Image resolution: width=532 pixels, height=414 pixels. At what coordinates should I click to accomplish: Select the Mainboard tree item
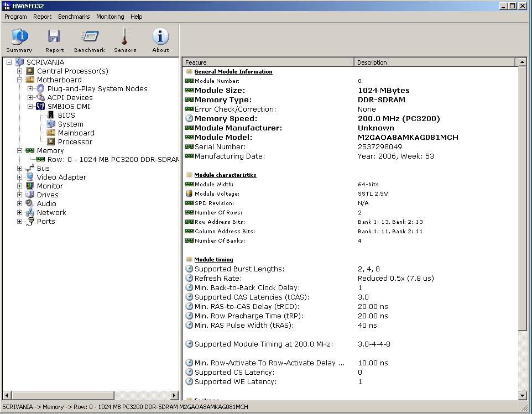click(76, 133)
